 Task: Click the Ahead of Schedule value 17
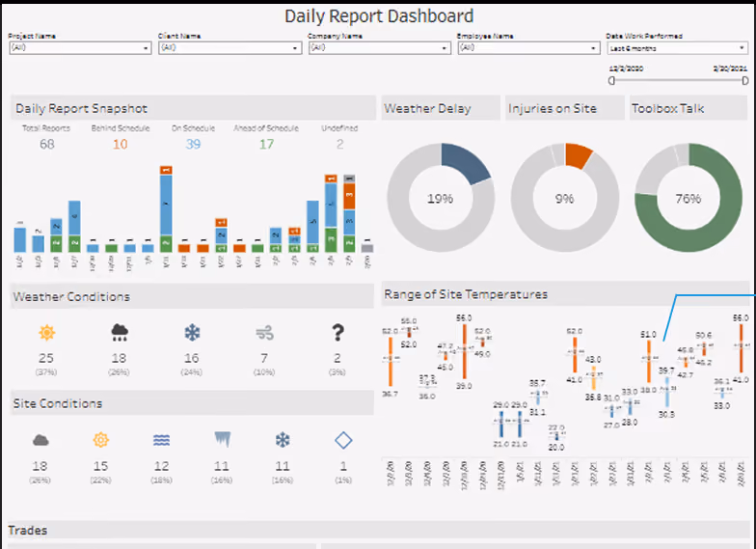(x=266, y=144)
